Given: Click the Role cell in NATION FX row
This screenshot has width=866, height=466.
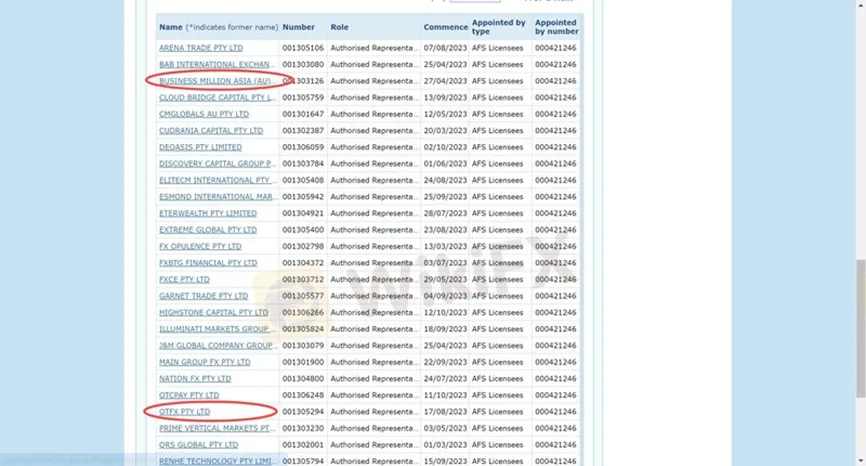Looking at the screenshot, I should tap(374, 379).
